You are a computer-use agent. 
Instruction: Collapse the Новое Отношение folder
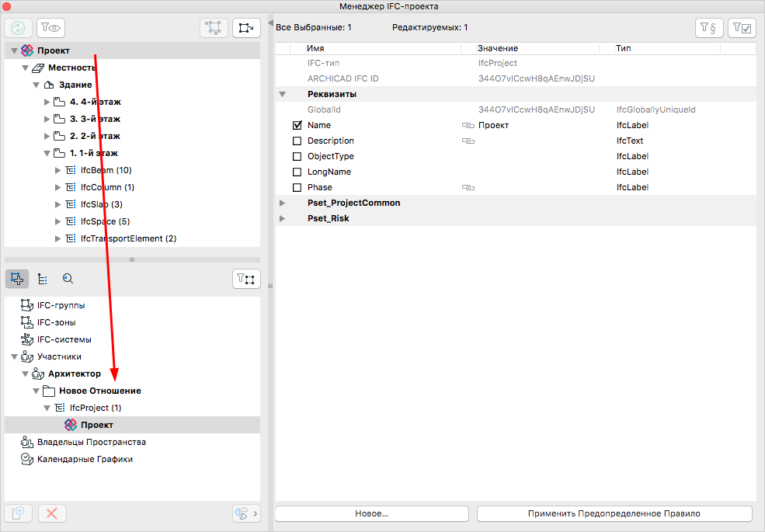tap(36, 391)
